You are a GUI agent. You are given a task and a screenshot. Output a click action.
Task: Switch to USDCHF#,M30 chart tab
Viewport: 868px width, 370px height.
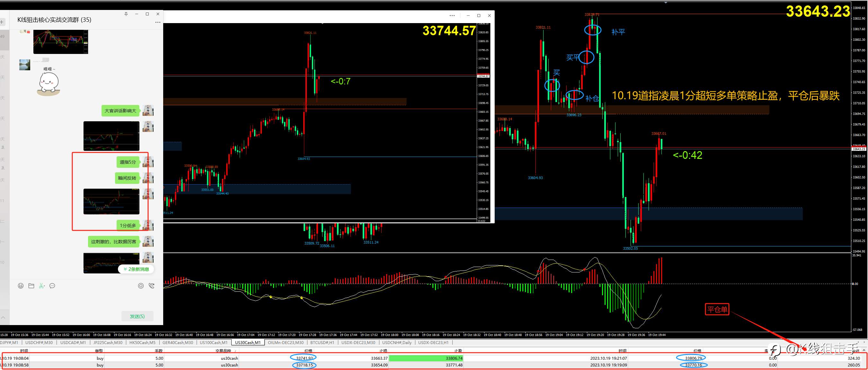click(x=39, y=343)
